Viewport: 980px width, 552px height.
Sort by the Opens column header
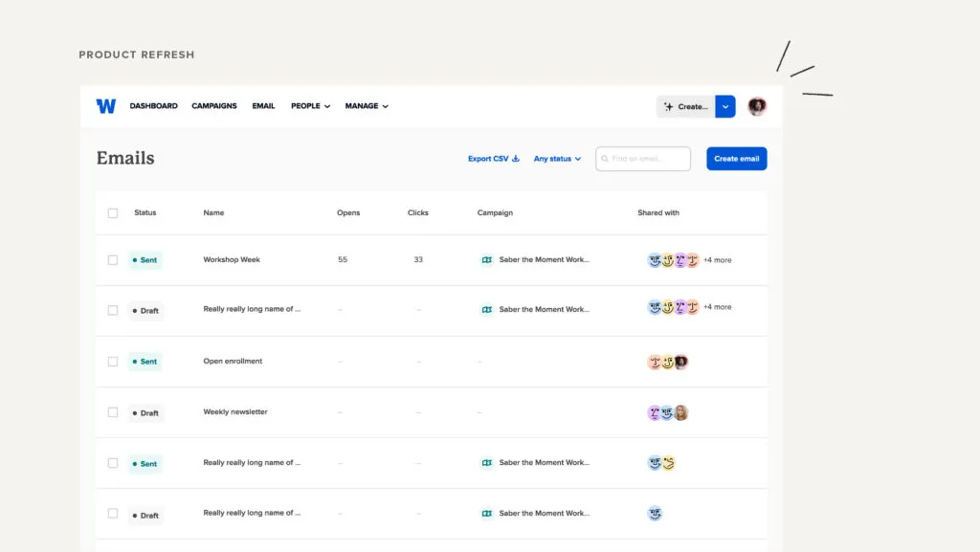point(348,213)
